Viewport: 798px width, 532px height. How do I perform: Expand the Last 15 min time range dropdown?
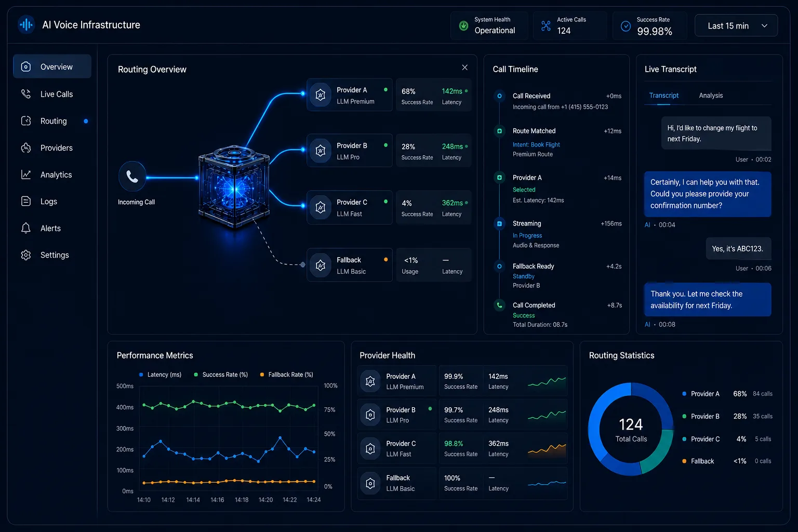(736, 25)
